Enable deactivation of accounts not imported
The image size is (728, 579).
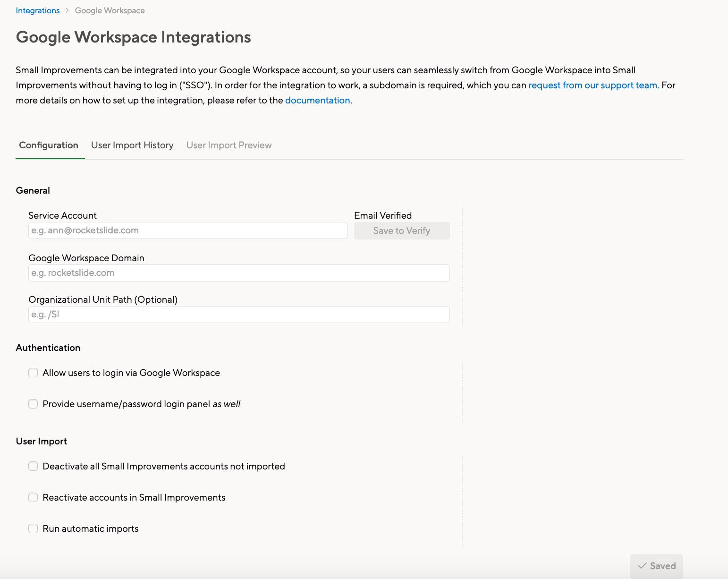[x=33, y=466]
